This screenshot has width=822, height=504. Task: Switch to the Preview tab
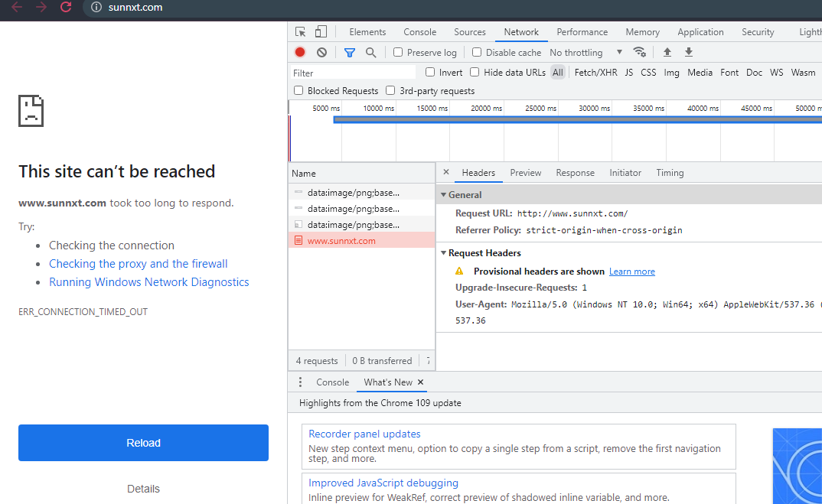(x=525, y=172)
